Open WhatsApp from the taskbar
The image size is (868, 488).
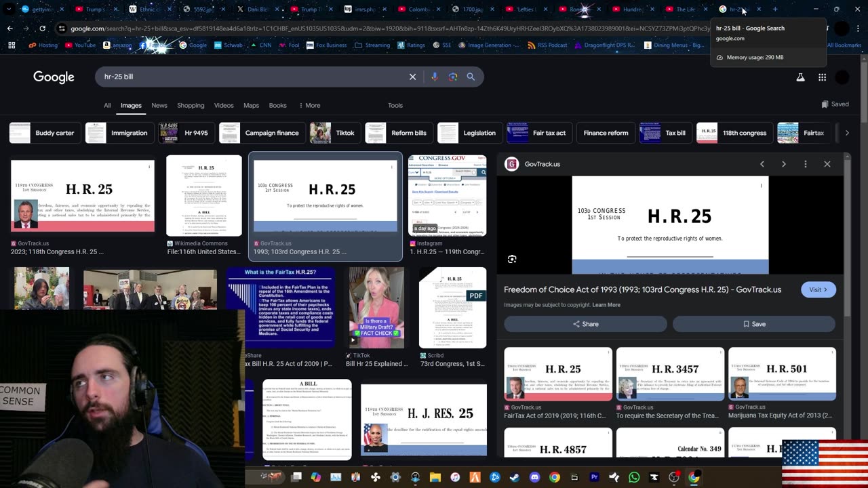pyautogui.click(x=634, y=477)
